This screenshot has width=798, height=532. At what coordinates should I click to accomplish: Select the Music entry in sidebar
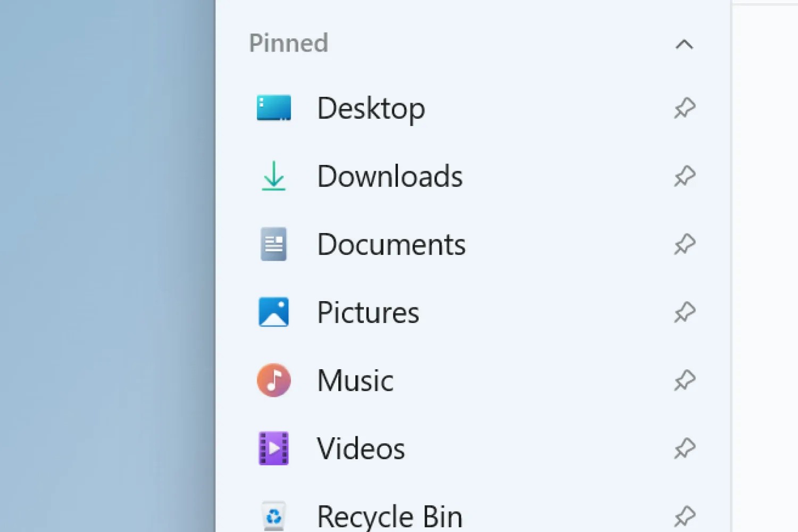[355, 380]
